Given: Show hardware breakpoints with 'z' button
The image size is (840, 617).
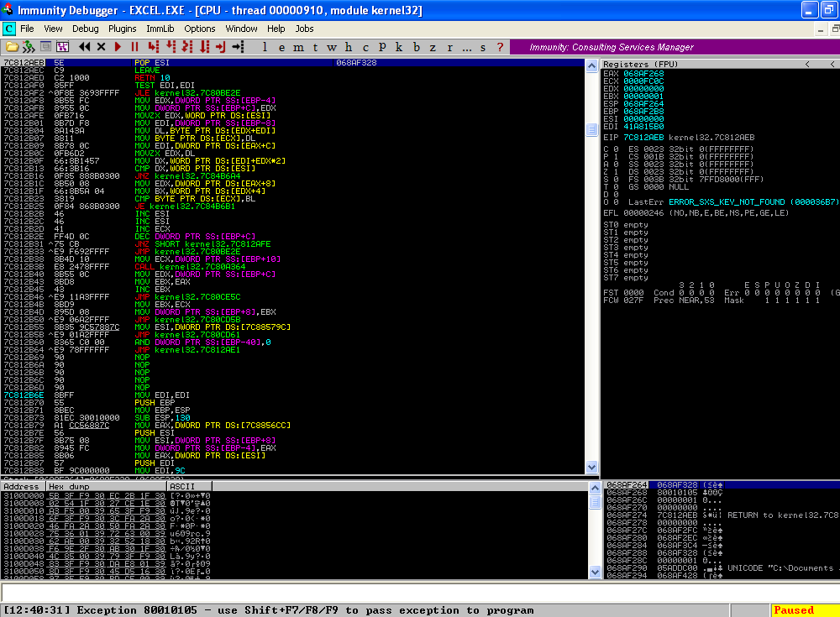Looking at the screenshot, I should tap(433, 47).
